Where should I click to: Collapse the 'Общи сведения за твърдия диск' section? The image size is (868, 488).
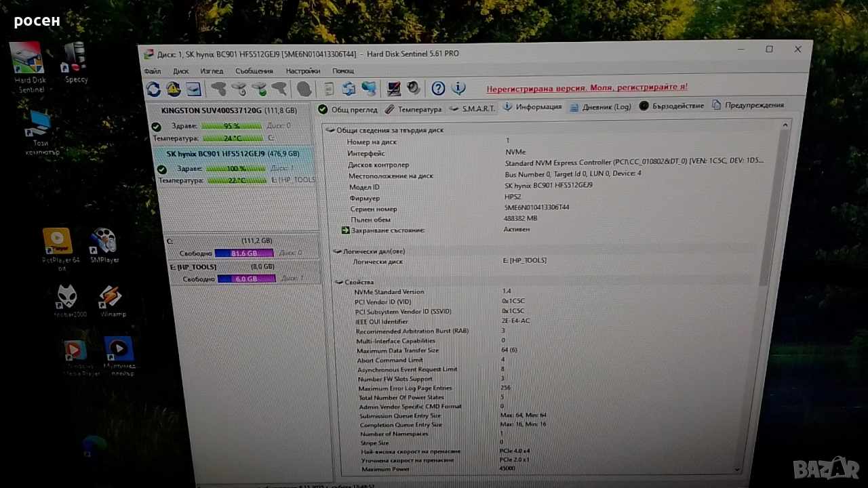point(330,130)
